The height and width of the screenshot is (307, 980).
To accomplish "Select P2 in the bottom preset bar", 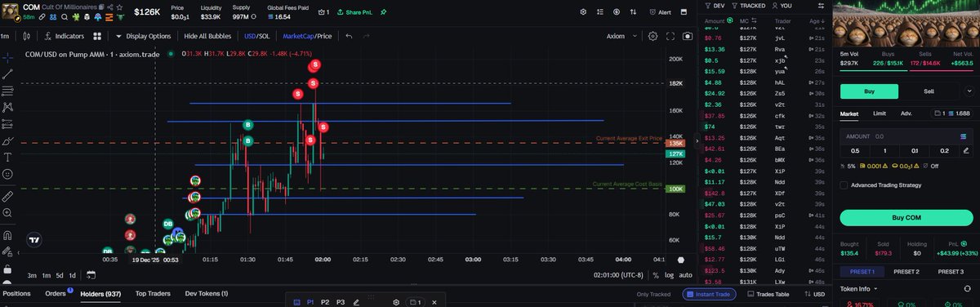I will [325, 302].
